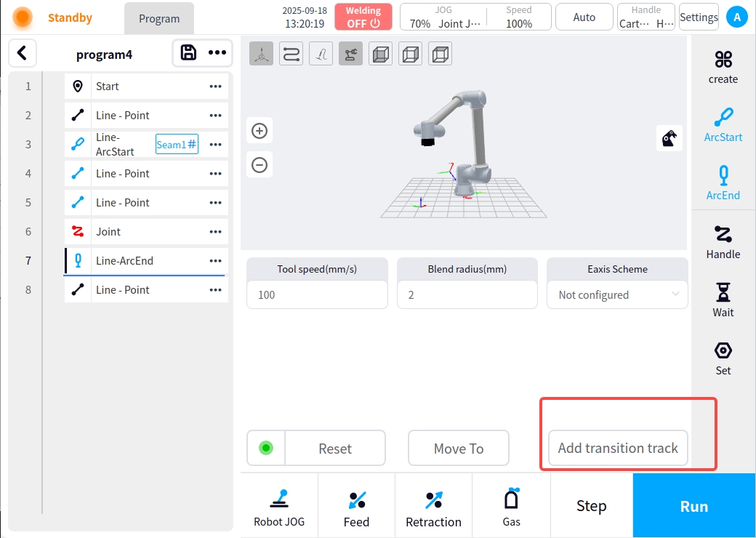The image size is (756, 538).
Task: Click the save program icon
Action: tap(188, 53)
